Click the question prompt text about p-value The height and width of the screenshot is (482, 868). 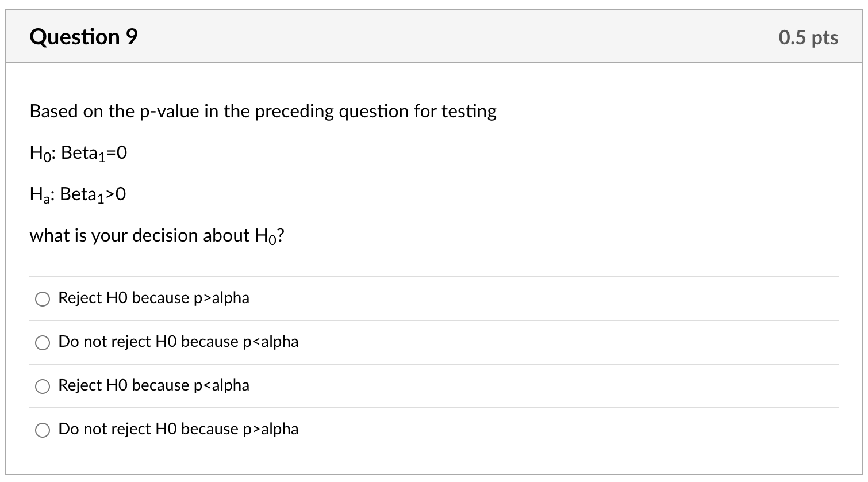click(x=263, y=110)
